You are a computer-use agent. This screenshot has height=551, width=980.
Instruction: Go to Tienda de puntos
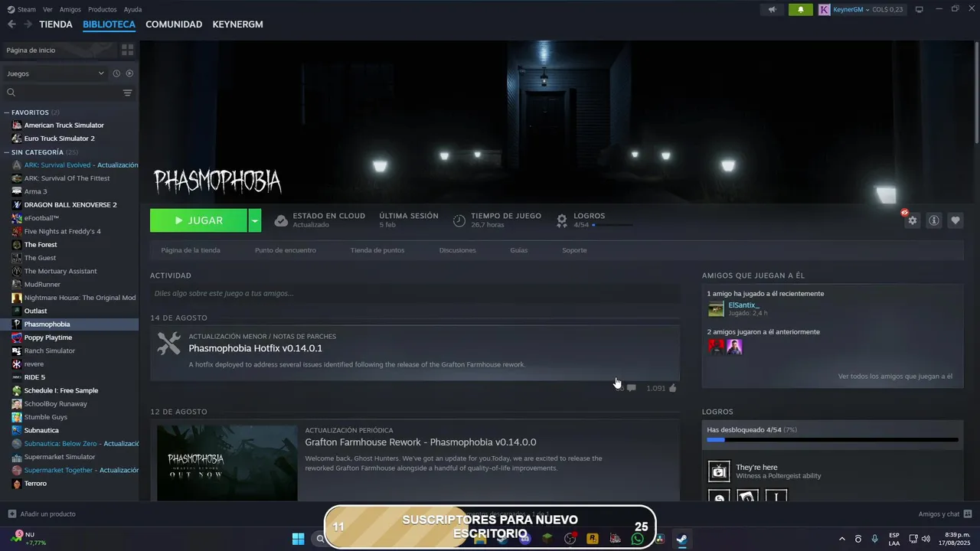coord(377,250)
